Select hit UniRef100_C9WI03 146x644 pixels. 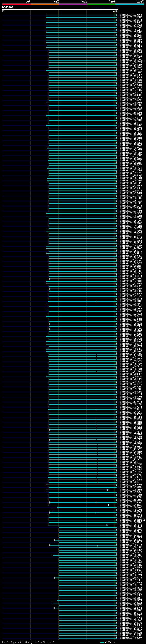pyautogui.click(x=131, y=527)
